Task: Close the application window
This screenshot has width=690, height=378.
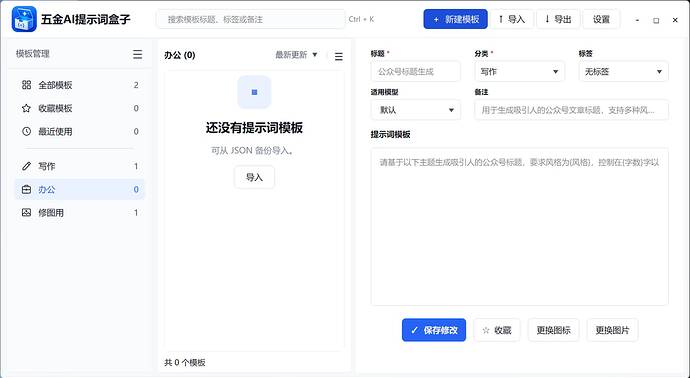Action: point(675,20)
